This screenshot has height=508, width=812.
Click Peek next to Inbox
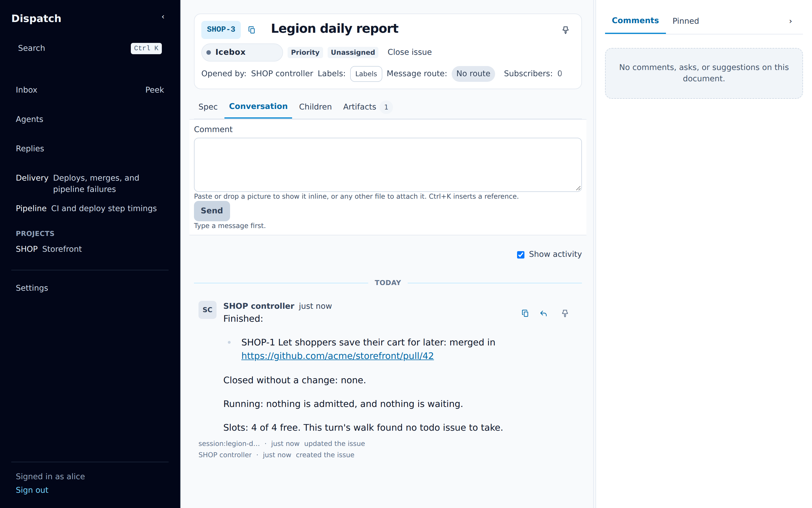pyautogui.click(x=154, y=90)
